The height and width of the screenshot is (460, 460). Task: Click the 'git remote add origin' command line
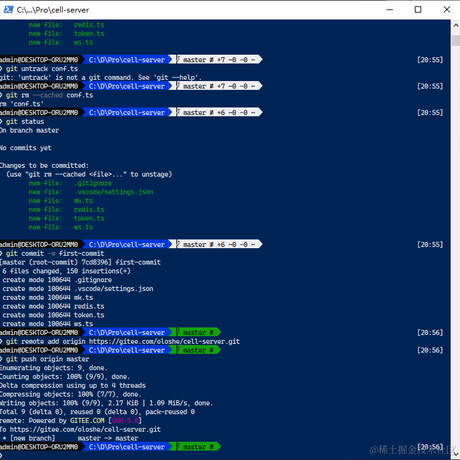coord(123,341)
